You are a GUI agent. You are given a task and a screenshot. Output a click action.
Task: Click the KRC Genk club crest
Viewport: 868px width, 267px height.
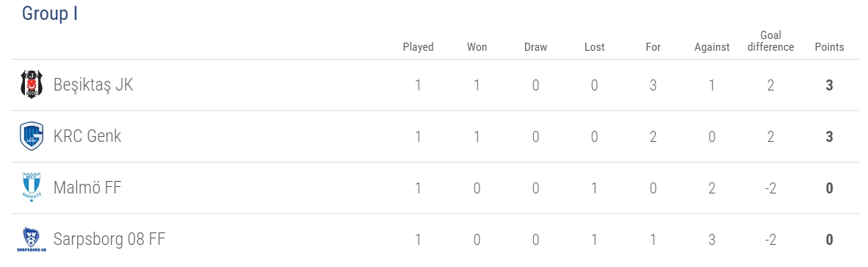tap(31, 136)
